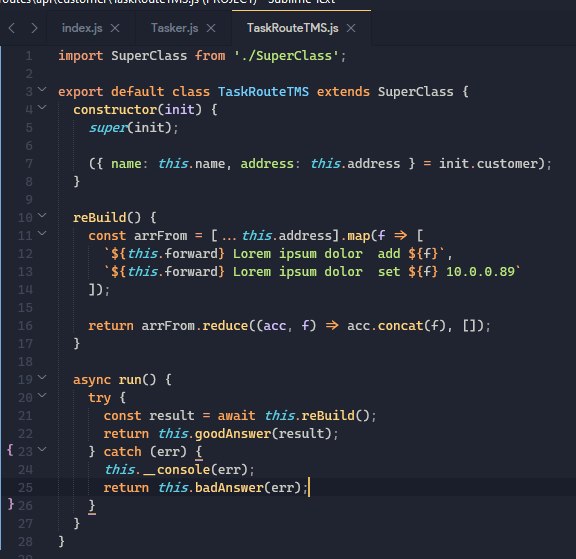
Task: Click the 'reduce' method call on line 16
Action: (225, 326)
